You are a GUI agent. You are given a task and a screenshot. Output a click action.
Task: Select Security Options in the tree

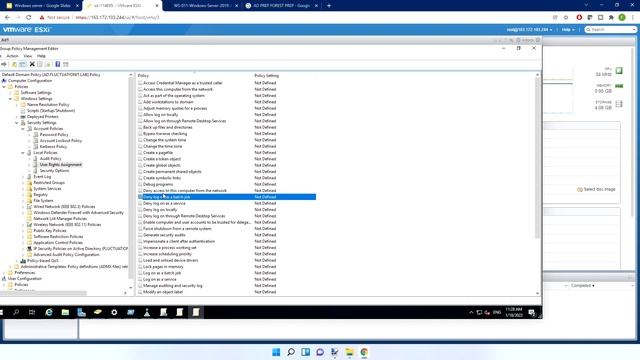pyautogui.click(x=54, y=171)
